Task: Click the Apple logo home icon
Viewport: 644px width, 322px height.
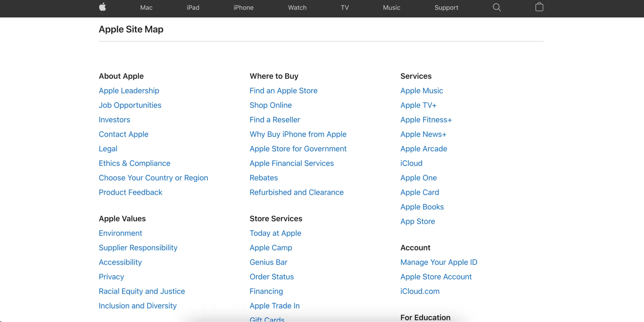Action: [x=102, y=7]
